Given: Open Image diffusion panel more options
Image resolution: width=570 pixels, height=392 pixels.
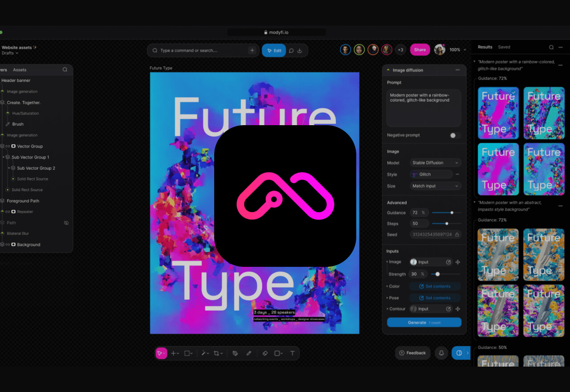Looking at the screenshot, I should [x=457, y=70].
